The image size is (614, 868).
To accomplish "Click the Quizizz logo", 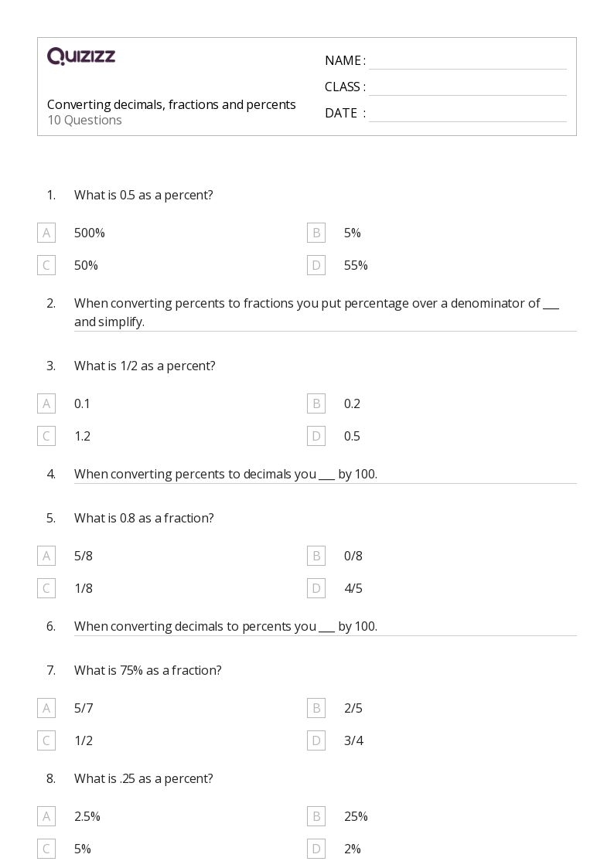I will [81, 56].
